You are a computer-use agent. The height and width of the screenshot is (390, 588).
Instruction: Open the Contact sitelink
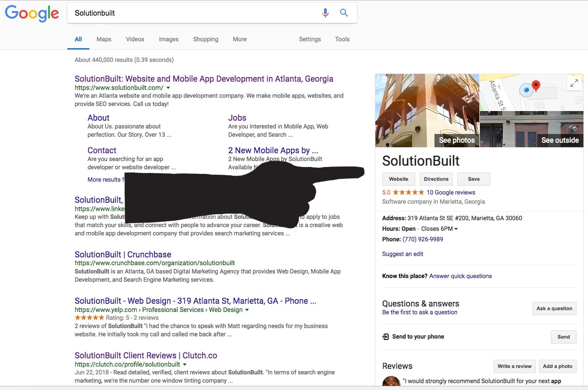(102, 150)
